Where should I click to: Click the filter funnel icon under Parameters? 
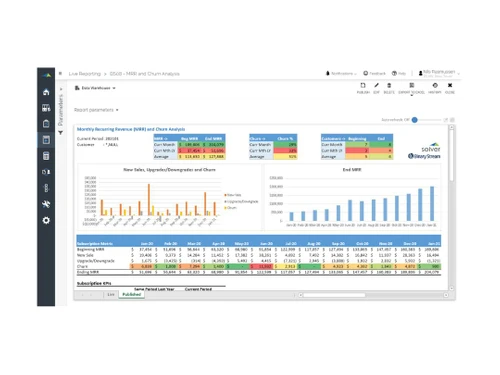(x=61, y=133)
